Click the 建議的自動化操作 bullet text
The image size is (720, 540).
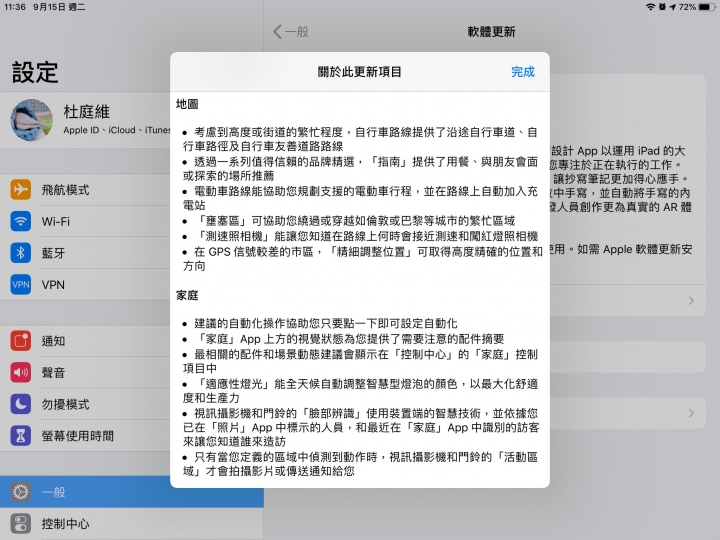(326, 323)
